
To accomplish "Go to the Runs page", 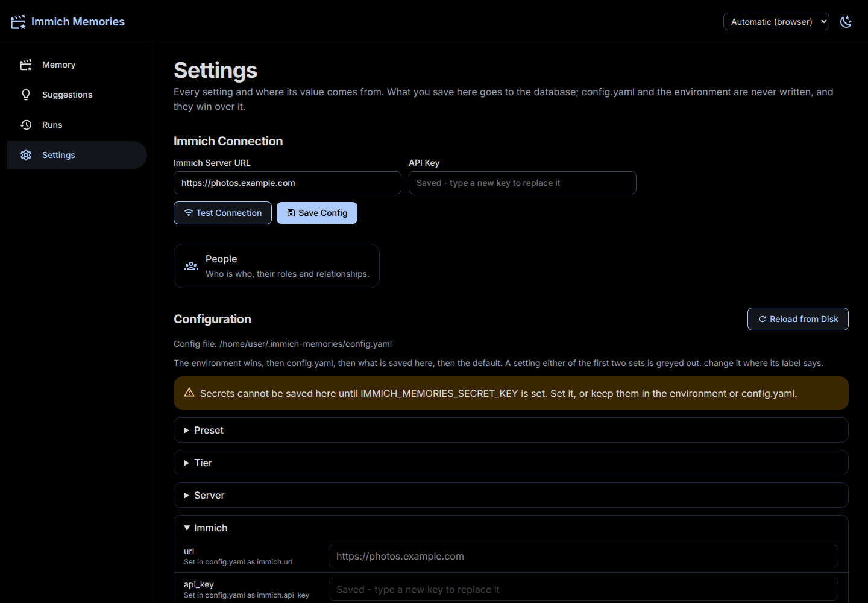I will (77, 125).
